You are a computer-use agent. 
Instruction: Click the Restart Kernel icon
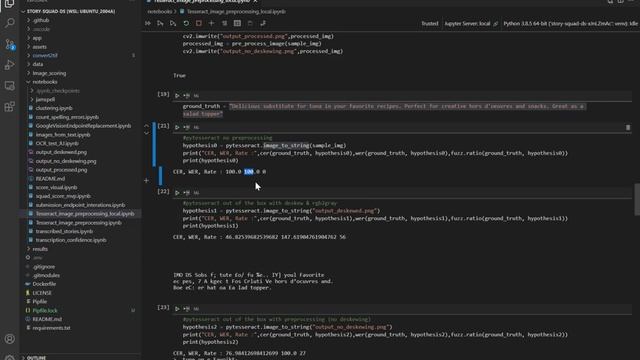(186, 24)
